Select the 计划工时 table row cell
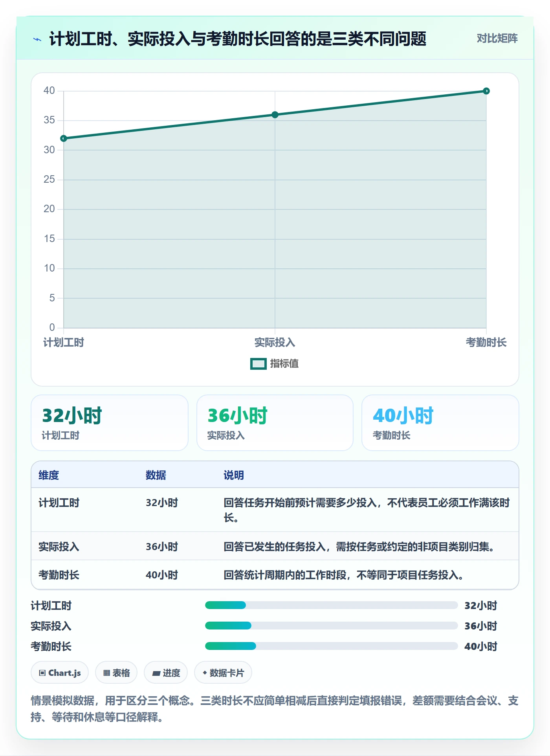This screenshot has width=550, height=756. [59, 503]
